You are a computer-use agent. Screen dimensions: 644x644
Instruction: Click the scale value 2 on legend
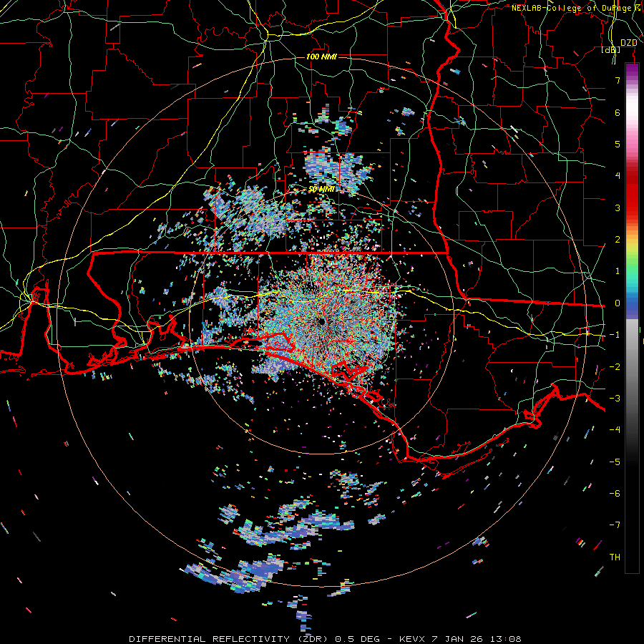coord(618,240)
